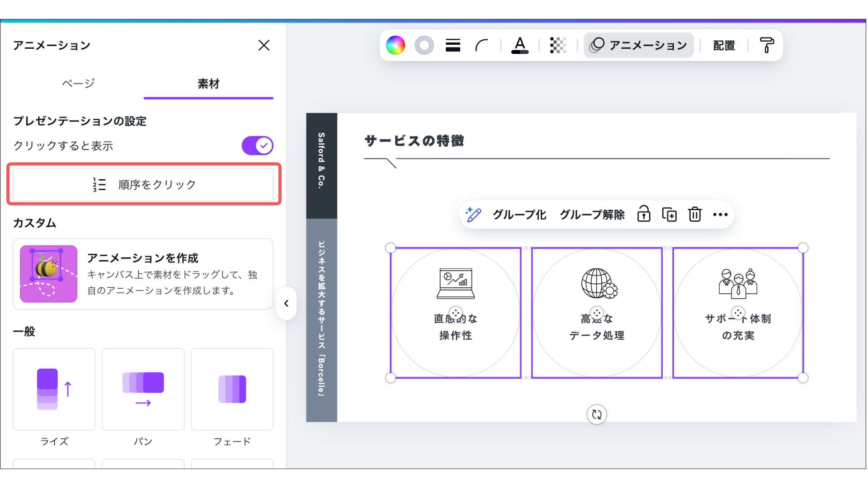Select the copy style paint roller icon
The width and height of the screenshot is (868, 488).
pyautogui.click(x=767, y=45)
